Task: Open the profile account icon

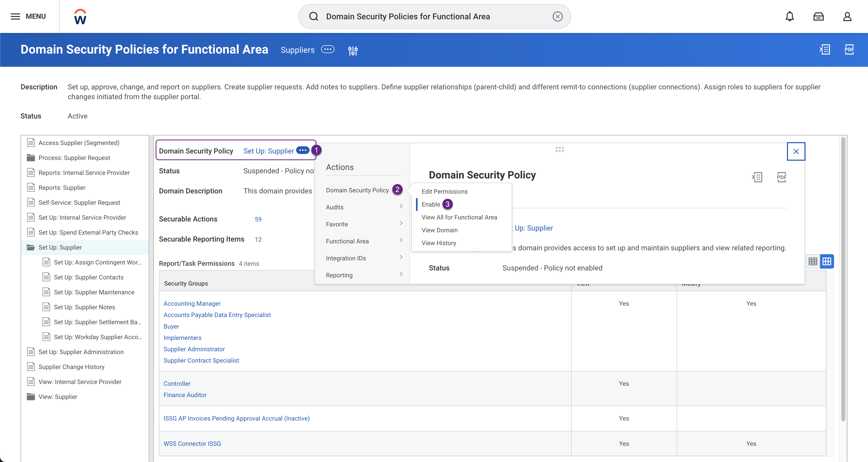Action: 847,16
